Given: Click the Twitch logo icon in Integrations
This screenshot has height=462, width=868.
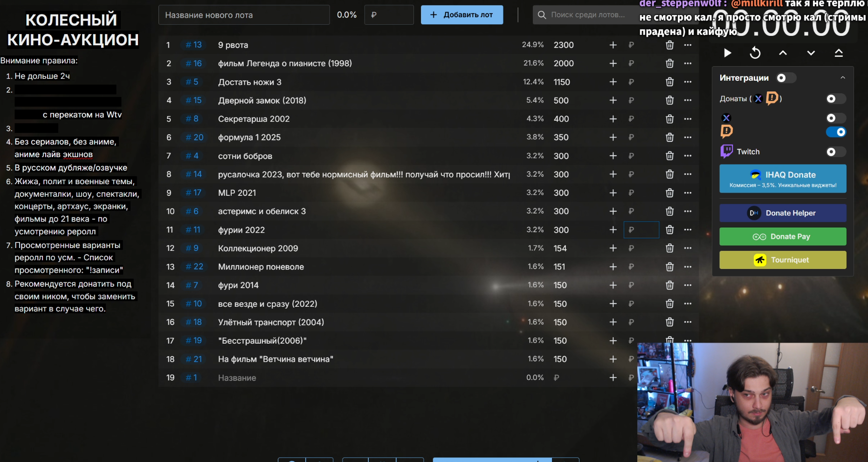Looking at the screenshot, I should coord(726,152).
